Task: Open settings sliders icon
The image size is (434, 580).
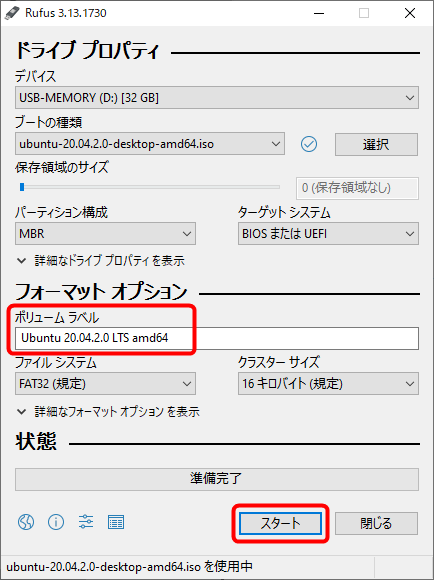Action: tap(86, 522)
